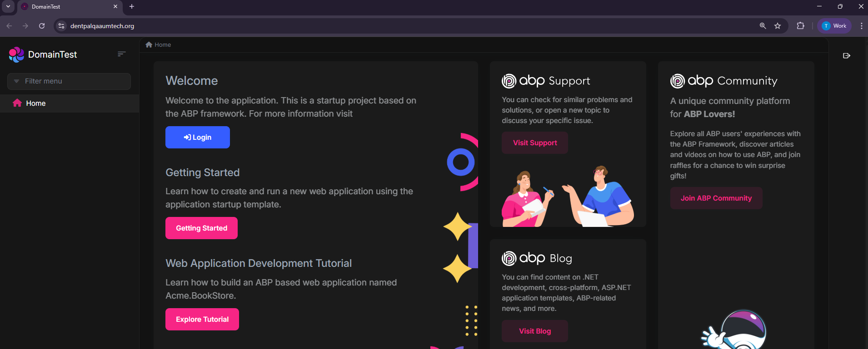Screen dimensions: 868x349
Task: Open the Work profile menu
Action: click(x=834, y=26)
